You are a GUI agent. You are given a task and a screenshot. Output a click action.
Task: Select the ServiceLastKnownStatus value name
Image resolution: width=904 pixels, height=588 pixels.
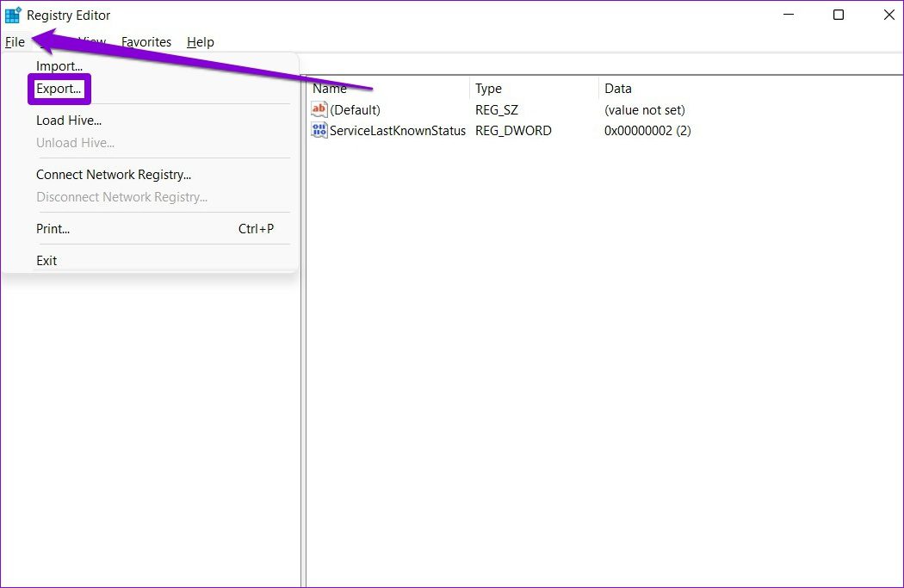[x=398, y=130]
